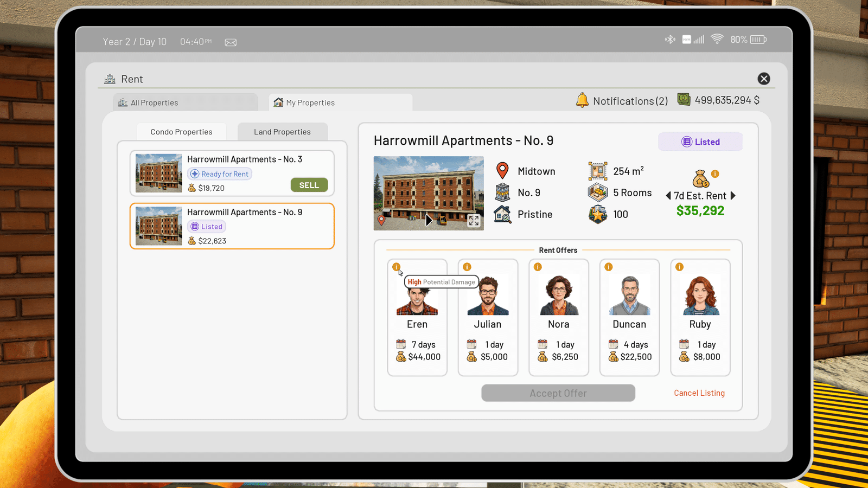Click the Cancel Listing link
Image resolution: width=868 pixels, height=488 pixels.
pos(699,393)
